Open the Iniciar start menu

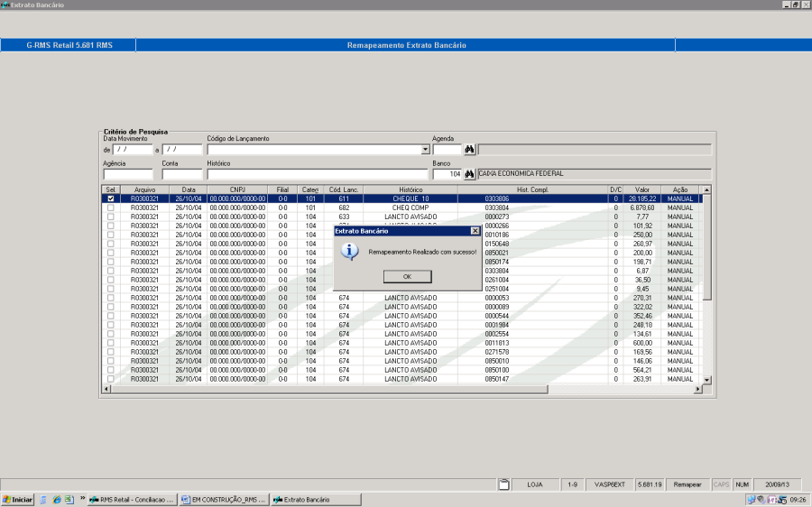18,500
